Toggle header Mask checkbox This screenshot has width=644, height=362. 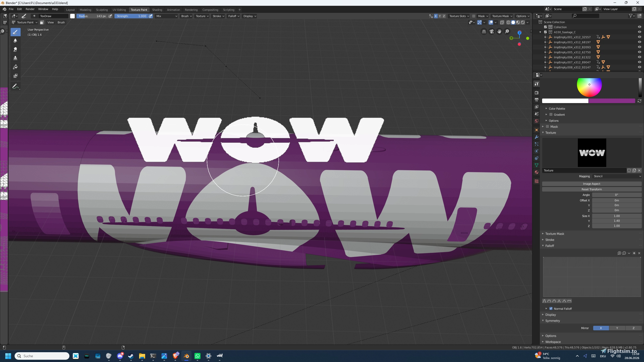474,16
